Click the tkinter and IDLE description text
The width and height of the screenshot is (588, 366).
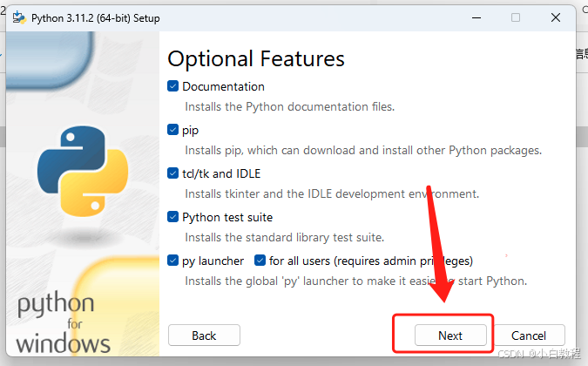click(x=332, y=193)
